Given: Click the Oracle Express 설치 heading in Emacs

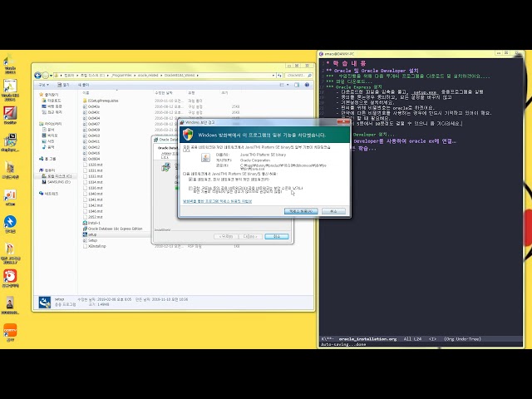Looking at the screenshot, I should (x=358, y=86).
